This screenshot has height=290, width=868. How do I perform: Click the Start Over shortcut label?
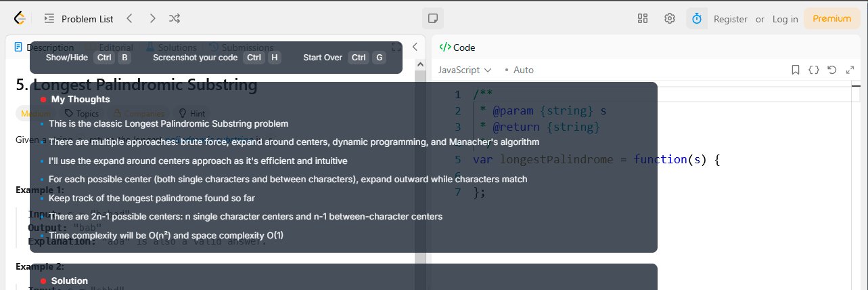pyautogui.click(x=323, y=58)
